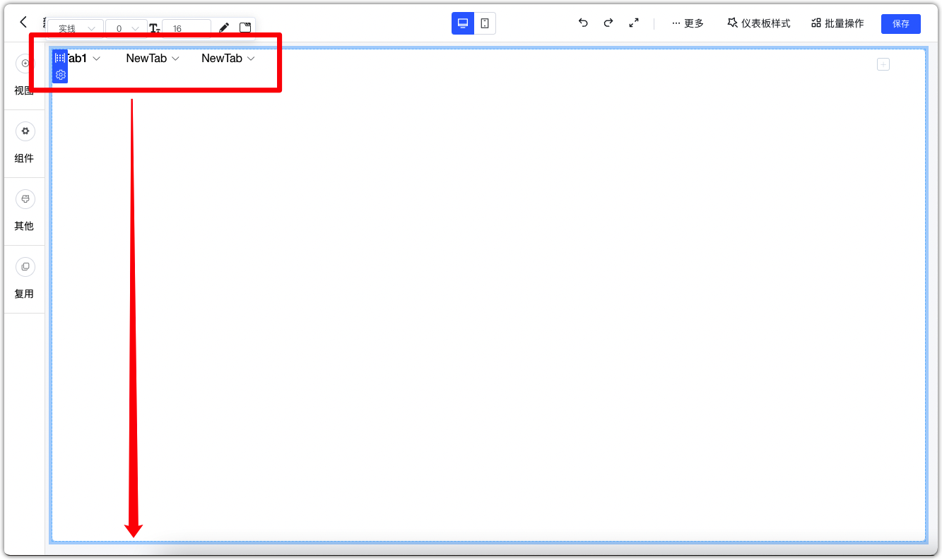Viewport: 942px width, 560px height.
Task: Select the last NewTab tab
Action: click(x=222, y=59)
